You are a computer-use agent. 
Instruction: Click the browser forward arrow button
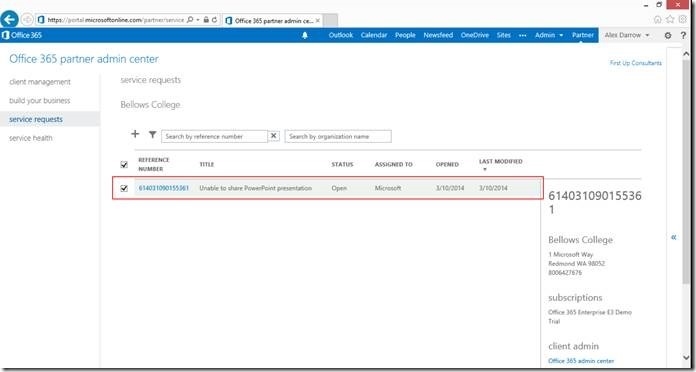tap(27, 20)
